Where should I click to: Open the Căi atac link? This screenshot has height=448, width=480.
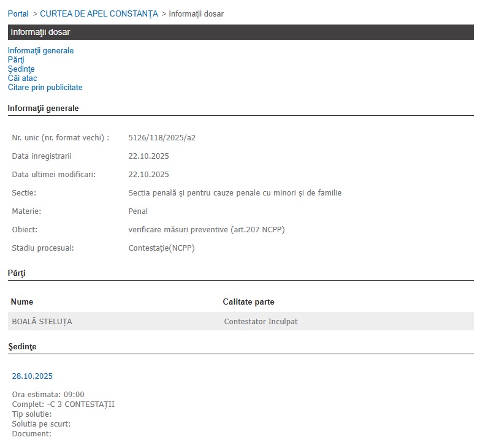pos(23,78)
